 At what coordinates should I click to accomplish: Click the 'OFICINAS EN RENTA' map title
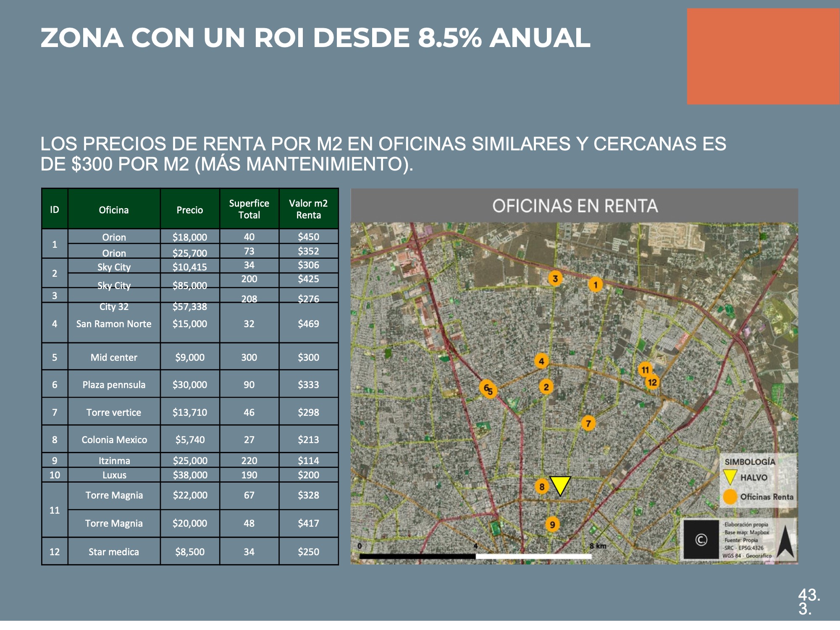575,206
